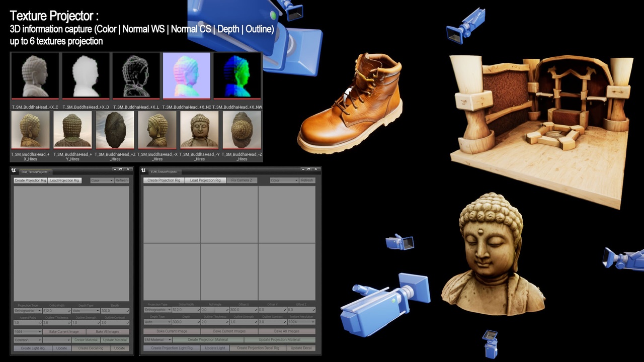Viewport: 644px width, 362px height.
Task: Open the Texture Resolution dropdown
Action: 301,322
